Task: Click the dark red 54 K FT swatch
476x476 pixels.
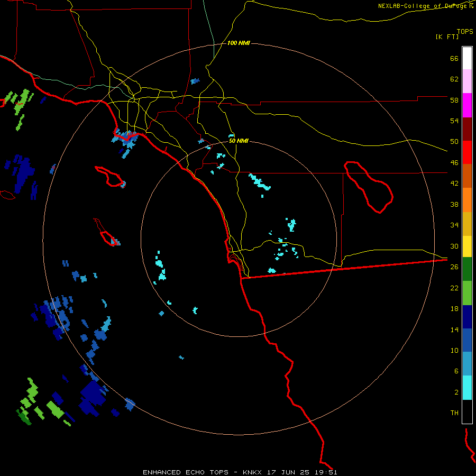Action: 467,129
